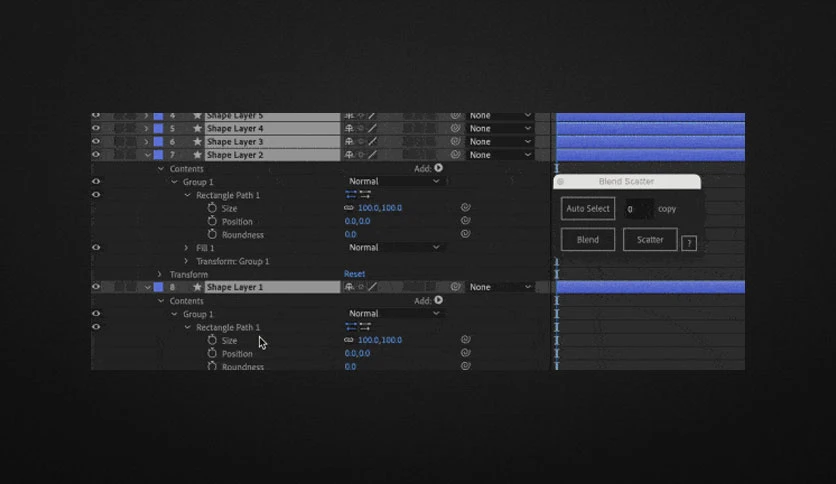Collapse Rectangle Path 1 under Shape Layer 1
The image size is (836, 484).
187,327
